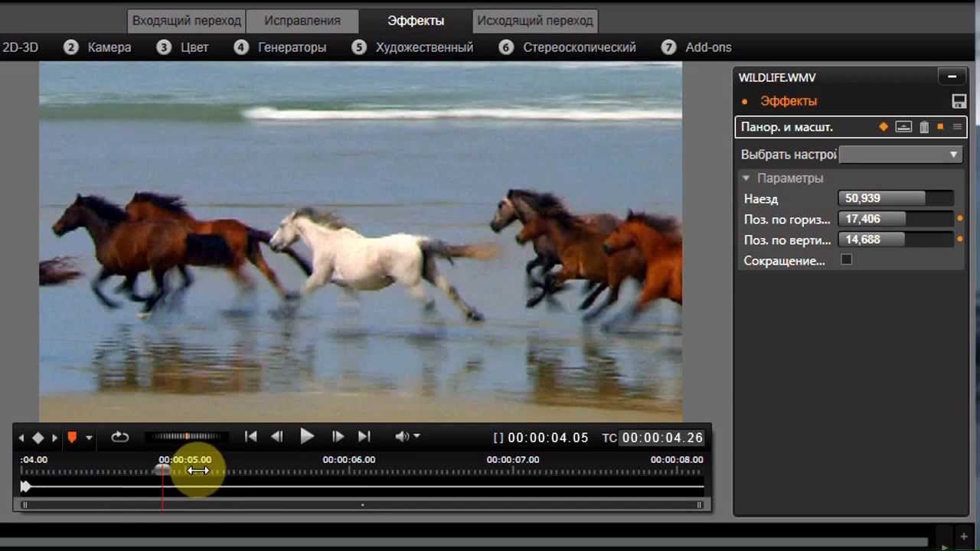Click the 00:00:08.00 mark on the ruler

point(677,460)
